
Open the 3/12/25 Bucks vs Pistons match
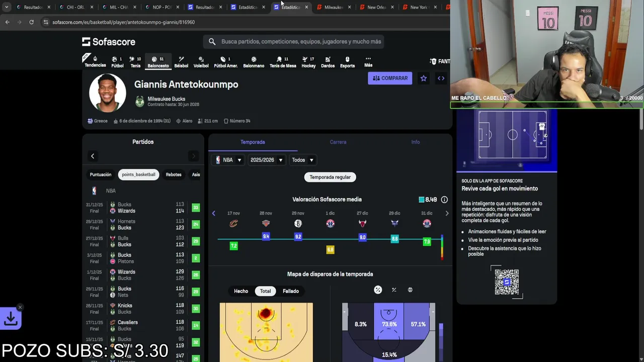[x=143, y=258]
